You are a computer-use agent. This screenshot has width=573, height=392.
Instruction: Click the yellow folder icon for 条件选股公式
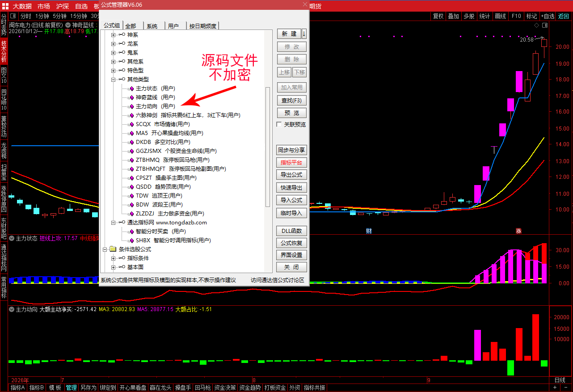(x=113, y=249)
